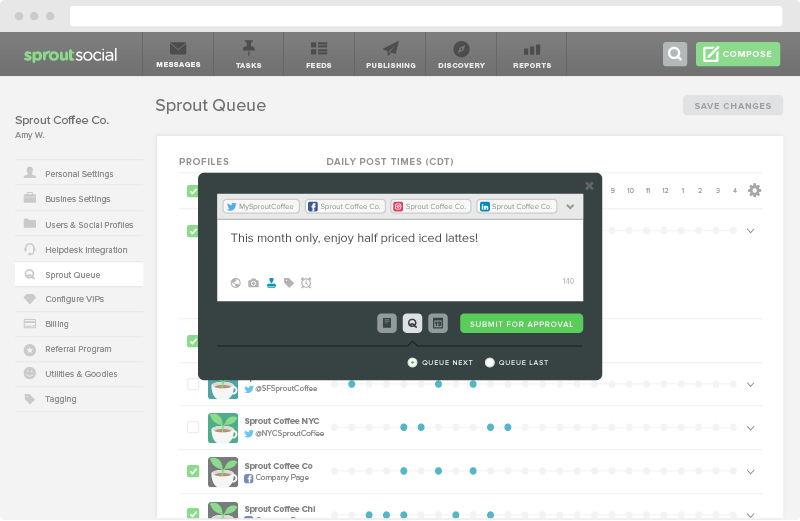This screenshot has width=800, height=521.
Task: Click first blue time dot for SFSproutCoffee
Action: pyautogui.click(x=352, y=384)
